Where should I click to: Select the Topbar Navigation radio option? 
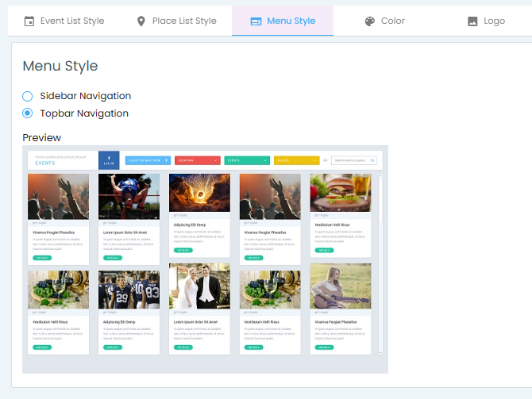pos(28,113)
